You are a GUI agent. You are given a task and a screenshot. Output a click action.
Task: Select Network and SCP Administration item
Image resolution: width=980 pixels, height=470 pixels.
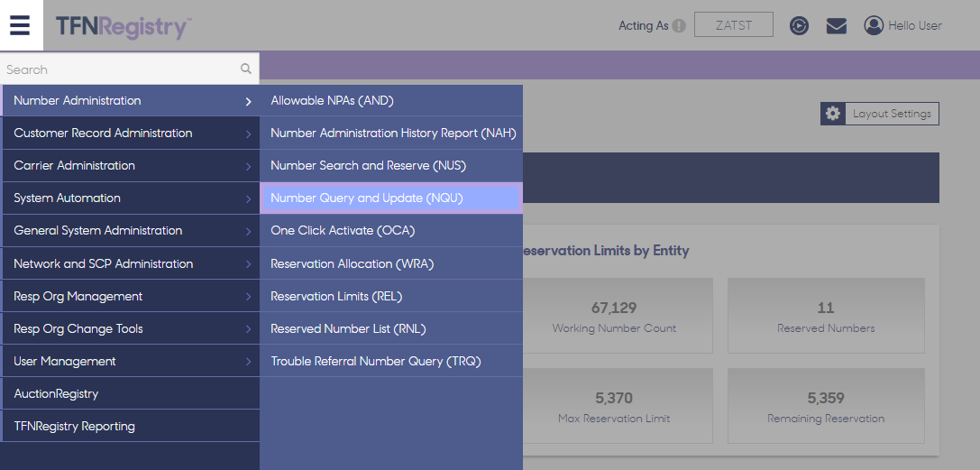(x=131, y=263)
